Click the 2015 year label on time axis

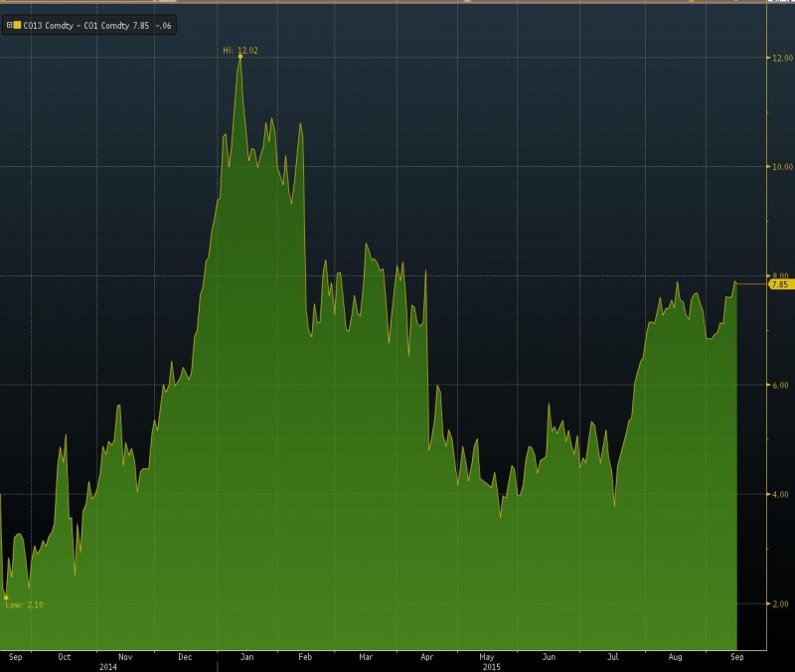coord(491,666)
